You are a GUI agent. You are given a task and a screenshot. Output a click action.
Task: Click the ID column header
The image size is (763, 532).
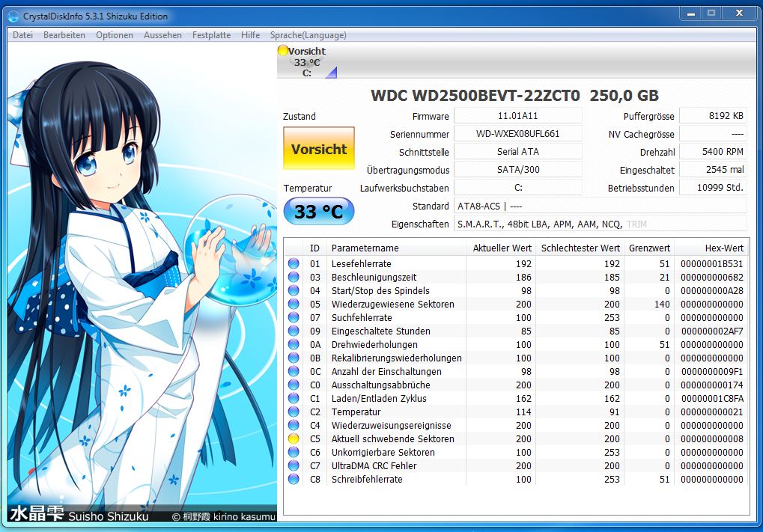pos(314,248)
